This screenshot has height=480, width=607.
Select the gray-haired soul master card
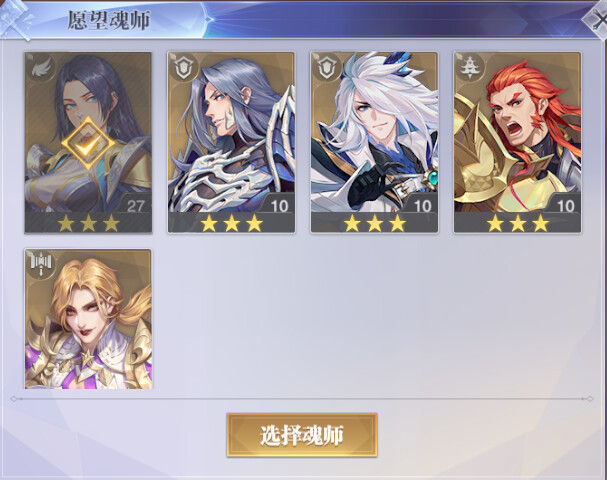[x=231, y=142]
